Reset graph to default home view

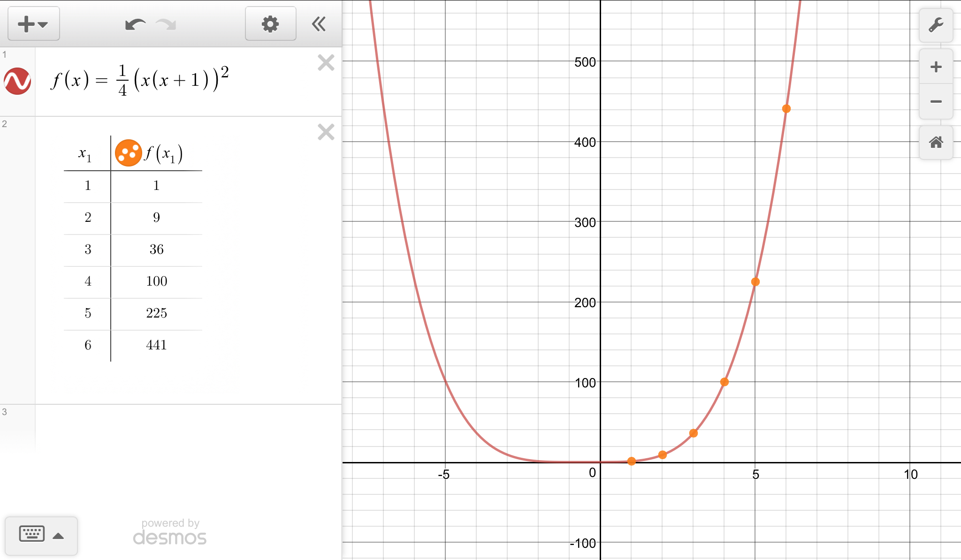[x=936, y=142]
